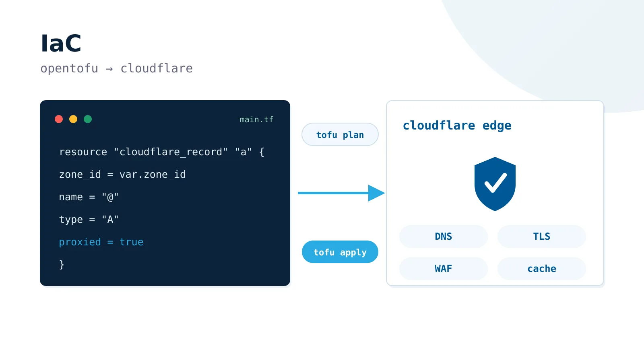
Task: Click the 'zone_id = var.zone_id' line
Action: tap(122, 175)
